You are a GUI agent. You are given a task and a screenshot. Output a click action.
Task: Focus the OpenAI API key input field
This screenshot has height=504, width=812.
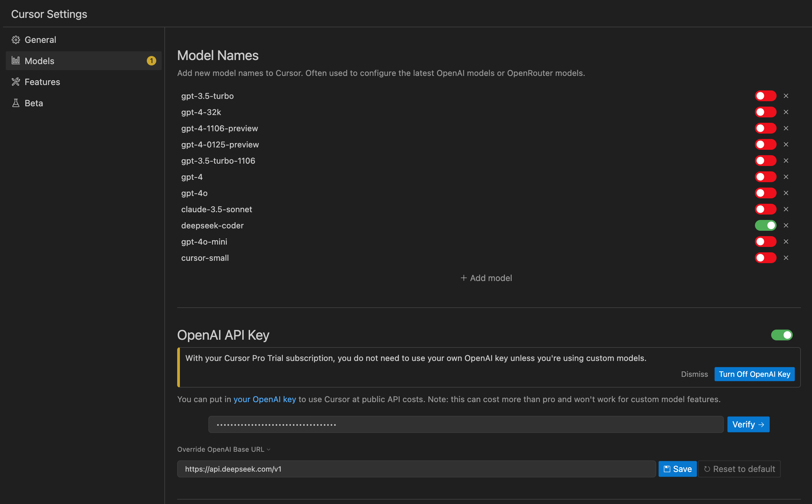[466, 424]
